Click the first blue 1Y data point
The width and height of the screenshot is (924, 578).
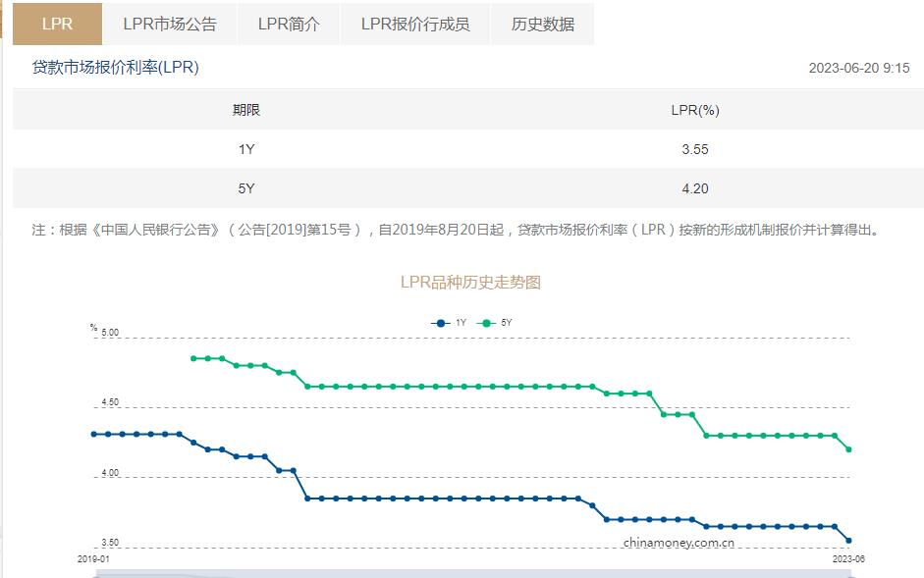point(94,434)
